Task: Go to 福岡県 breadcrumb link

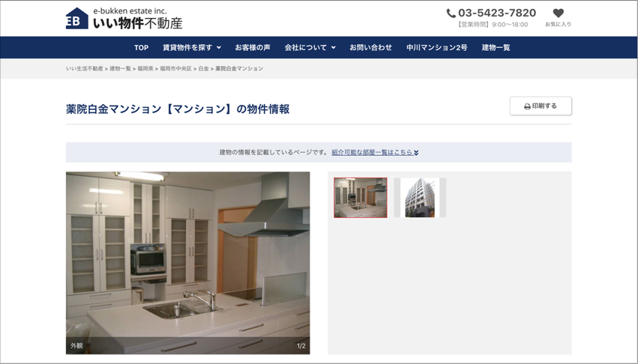Action: click(x=145, y=69)
